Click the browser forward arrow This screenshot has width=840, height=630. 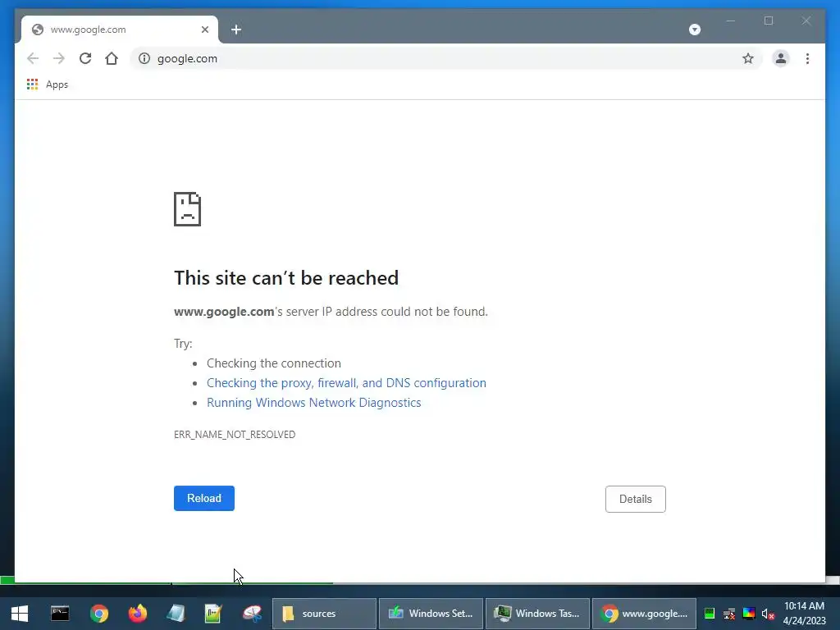click(59, 58)
